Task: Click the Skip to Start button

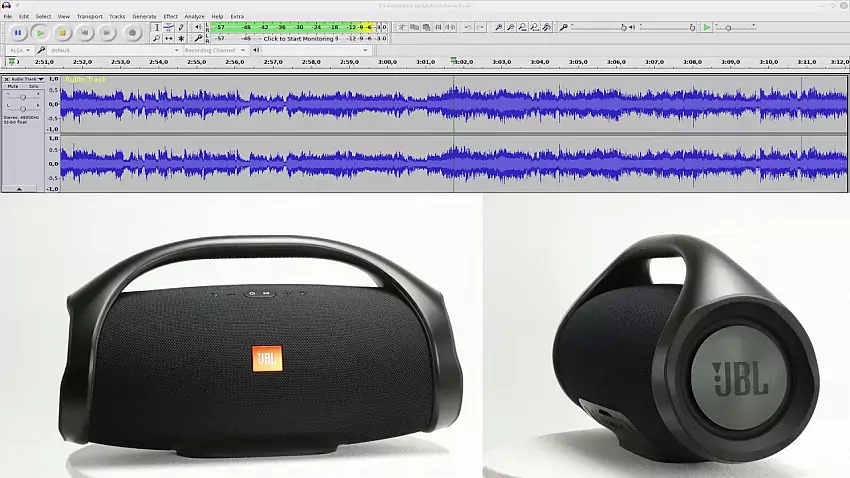Action: pyautogui.click(x=85, y=33)
